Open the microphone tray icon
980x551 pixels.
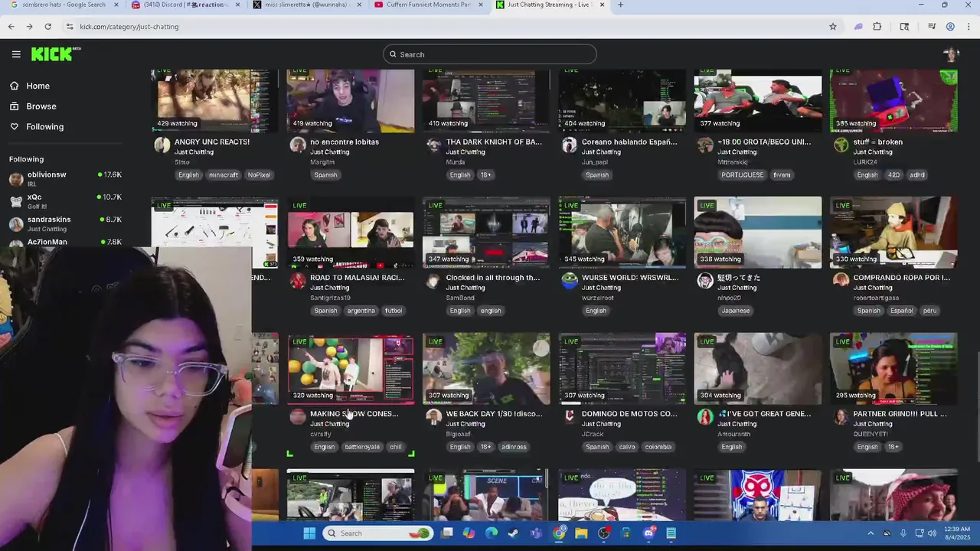tap(903, 533)
